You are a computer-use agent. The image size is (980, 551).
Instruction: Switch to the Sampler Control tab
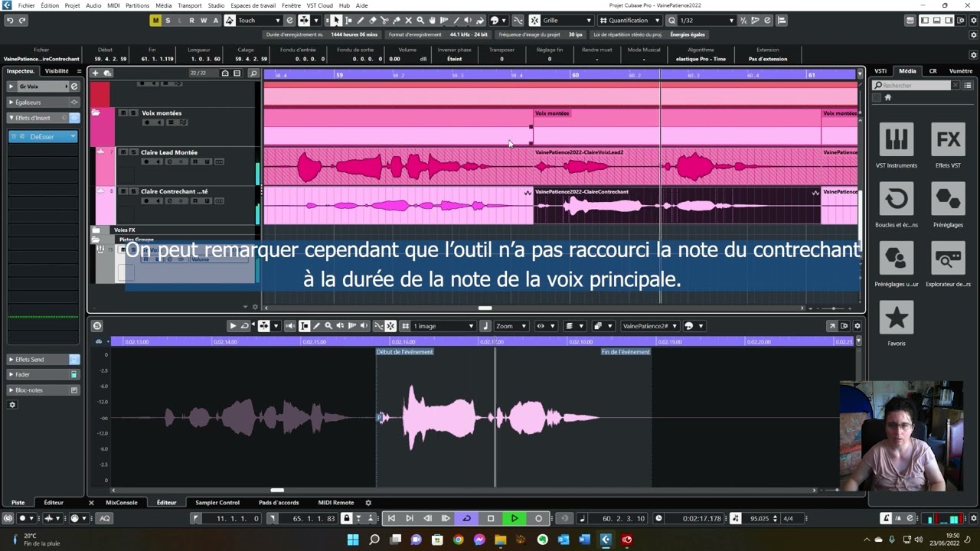coord(217,503)
